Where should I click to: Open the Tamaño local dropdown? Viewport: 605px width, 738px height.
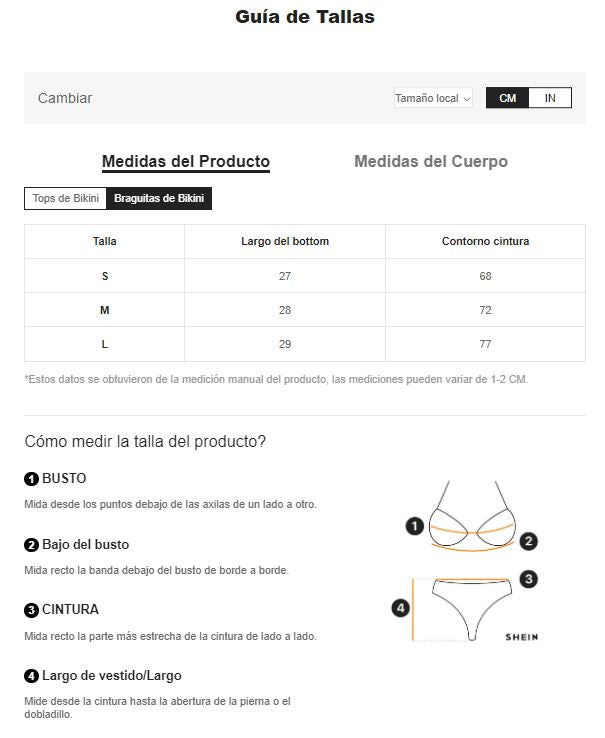pyautogui.click(x=433, y=98)
